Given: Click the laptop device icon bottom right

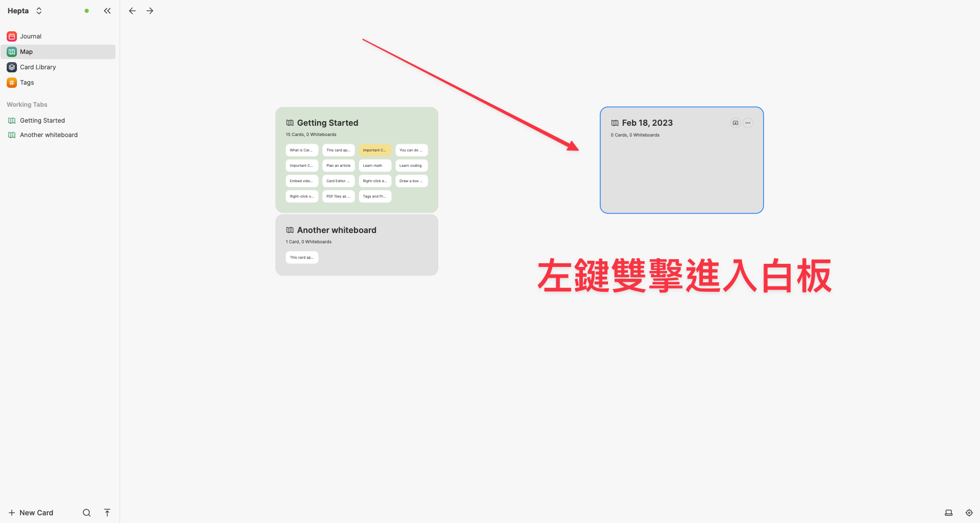Looking at the screenshot, I should pyautogui.click(x=948, y=512).
